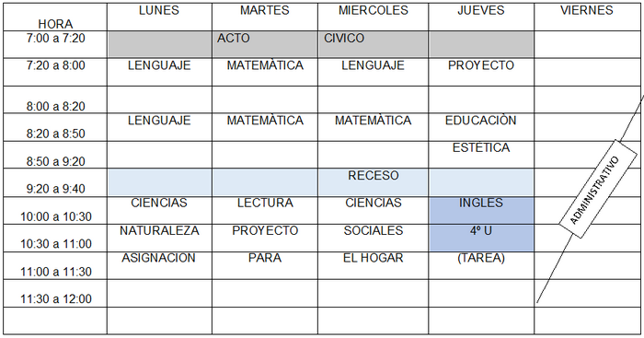Click the 7:00 a 7:20 time cell
644x338 pixels.
point(55,44)
